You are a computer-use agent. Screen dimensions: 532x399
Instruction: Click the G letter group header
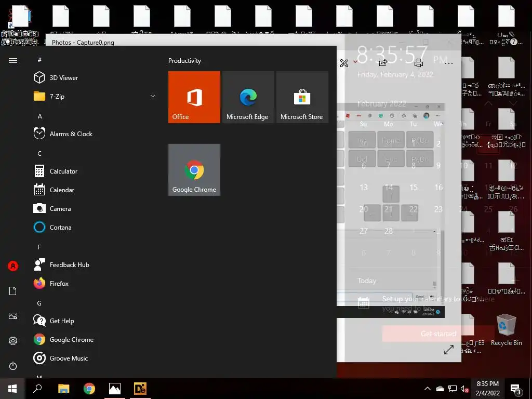(39, 303)
